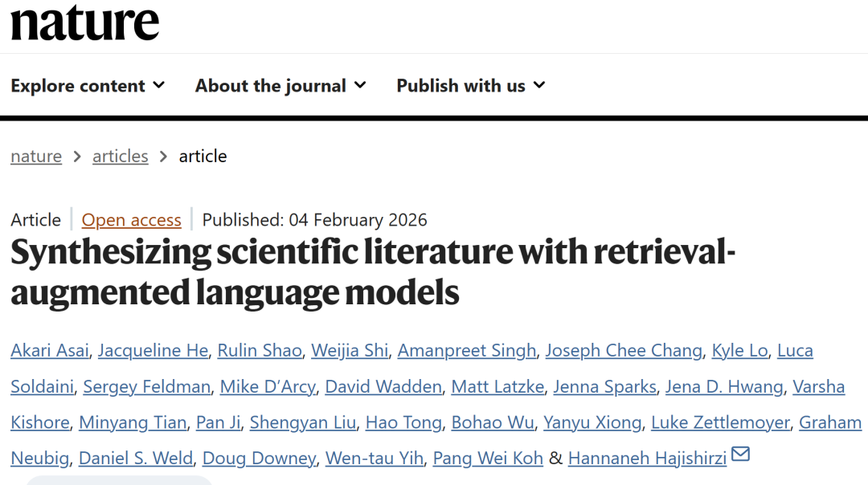Open author Hannaneh Hajishirzi link
This screenshot has width=868, height=485.
tap(647, 459)
